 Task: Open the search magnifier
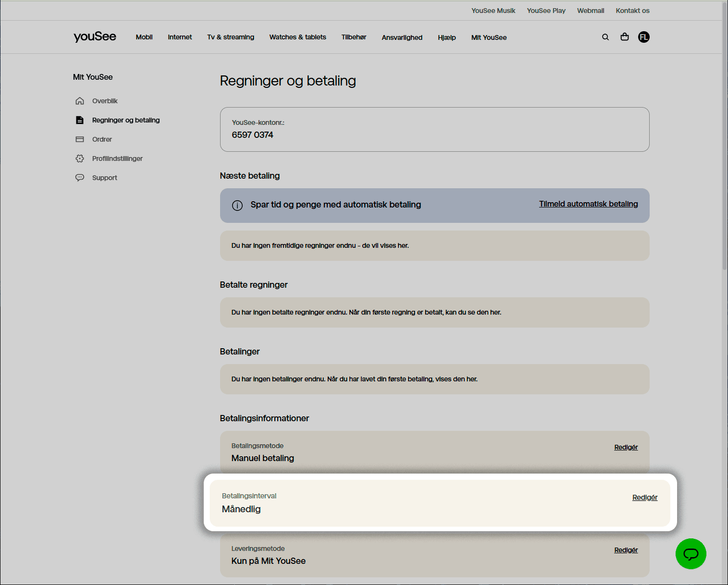point(605,37)
